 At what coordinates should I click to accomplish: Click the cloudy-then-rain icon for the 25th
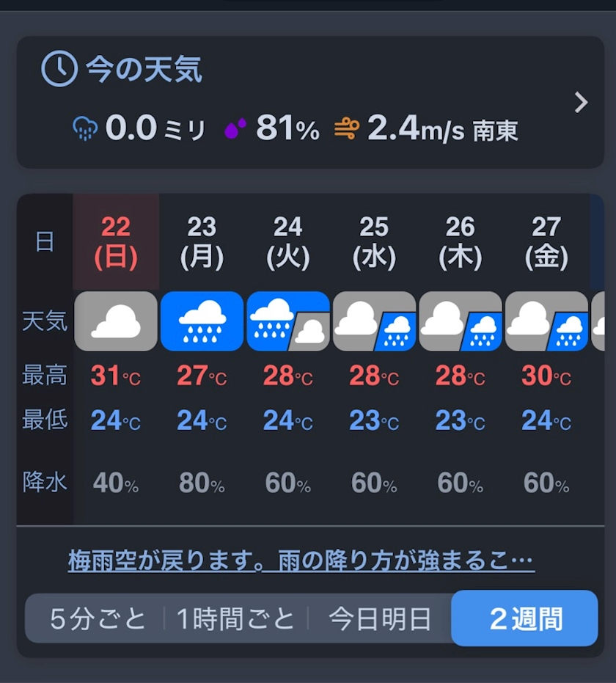[x=374, y=321]
